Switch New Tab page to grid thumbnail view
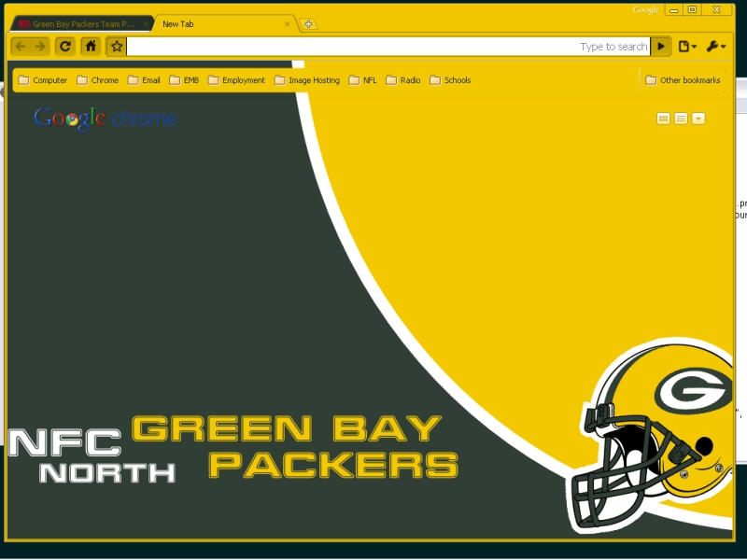 tap(662, 119)
